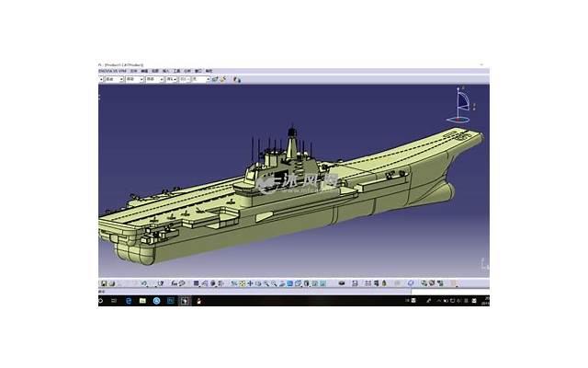Select the Pan tool cross-arrows icon
Viewport: 588px width, 368px height.
pos(250,283)
